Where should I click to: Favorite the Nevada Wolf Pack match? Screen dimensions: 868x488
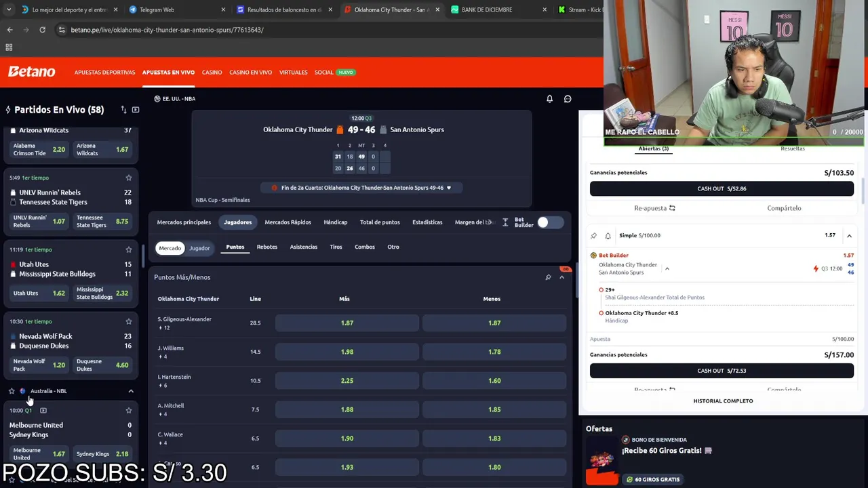click(128, 321)
